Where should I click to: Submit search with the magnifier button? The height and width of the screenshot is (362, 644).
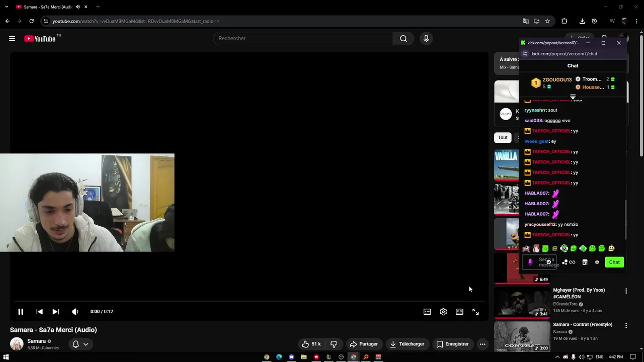(x=403, y=39)
